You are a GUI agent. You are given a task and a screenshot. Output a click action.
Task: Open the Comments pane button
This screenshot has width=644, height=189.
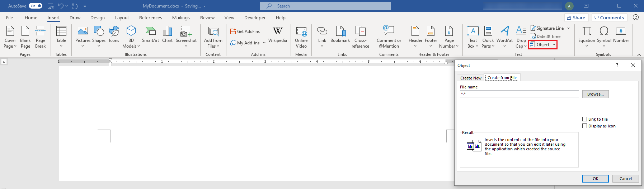pyautogui.click(x=609, y=18)
